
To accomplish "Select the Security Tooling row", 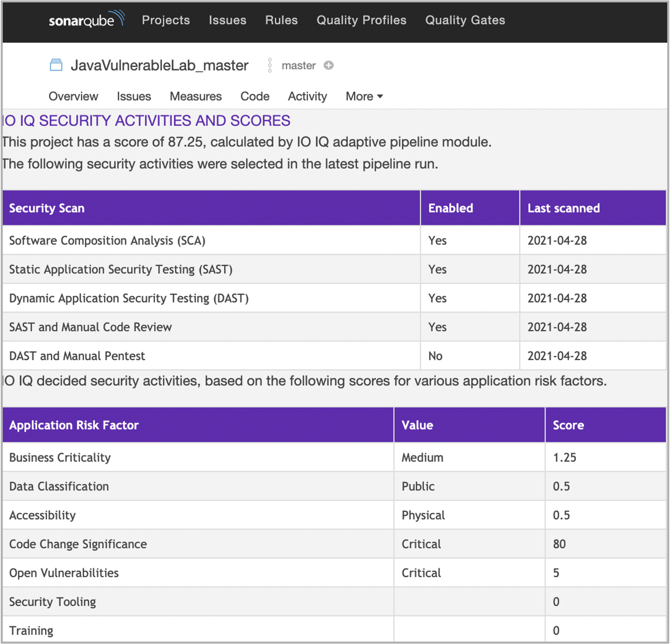I will click(x=334, y=601).
